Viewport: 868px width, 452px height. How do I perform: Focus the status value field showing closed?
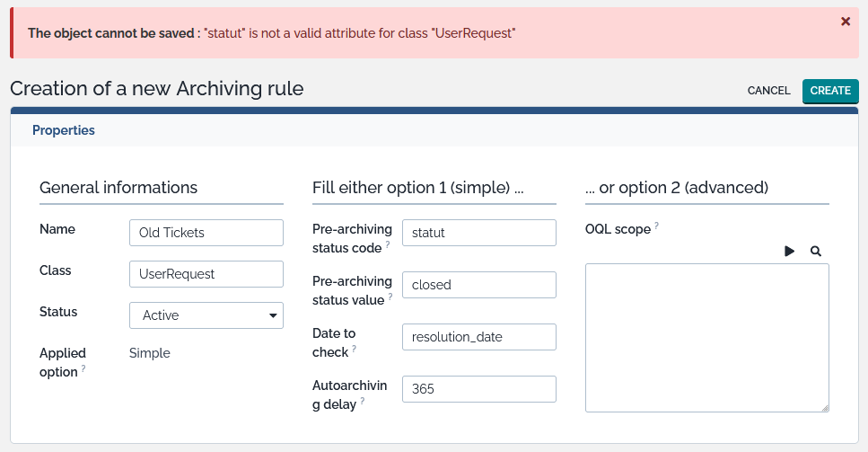point(479,285)
